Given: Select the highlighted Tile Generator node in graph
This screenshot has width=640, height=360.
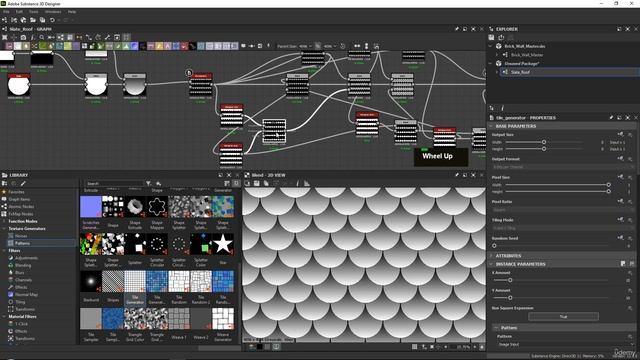Looking at the screenshot, I should 274,131.
